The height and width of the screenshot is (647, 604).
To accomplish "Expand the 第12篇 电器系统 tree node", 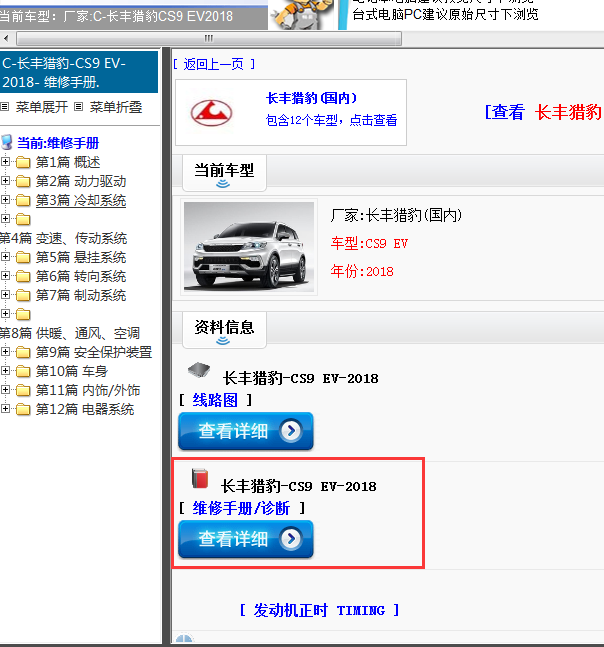I will tap(5, 409).
